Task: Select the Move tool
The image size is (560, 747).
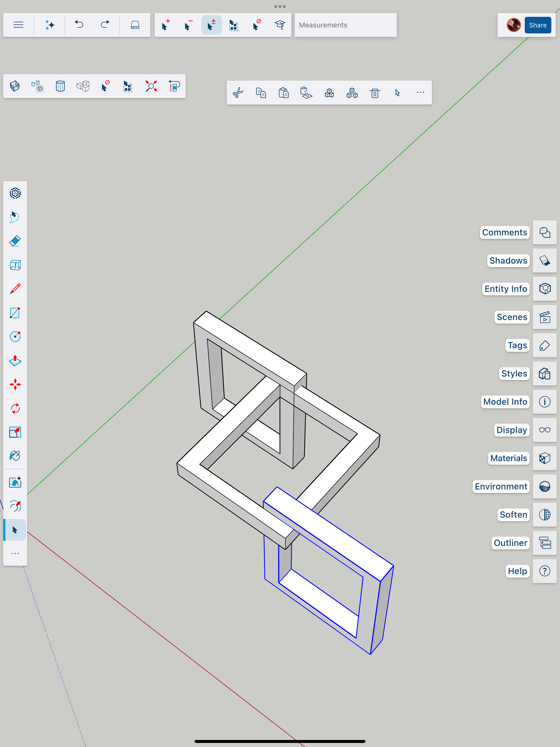Action: pyautogui.click(x=15, y=384)
